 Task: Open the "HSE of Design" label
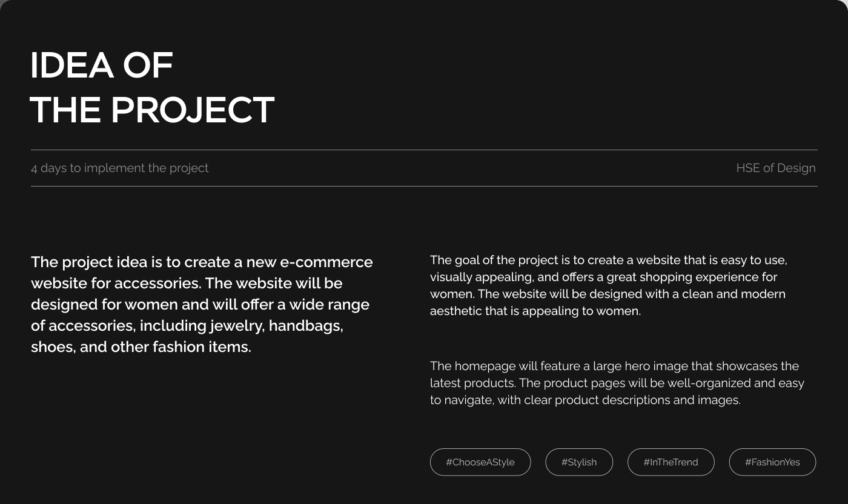(775, 168)
